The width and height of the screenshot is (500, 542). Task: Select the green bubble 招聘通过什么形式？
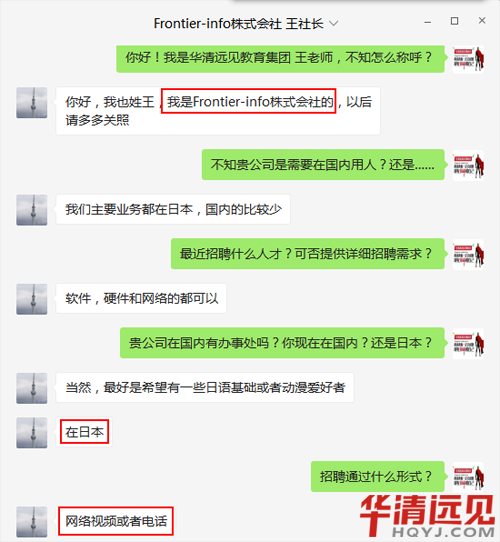tap(377, 477)
